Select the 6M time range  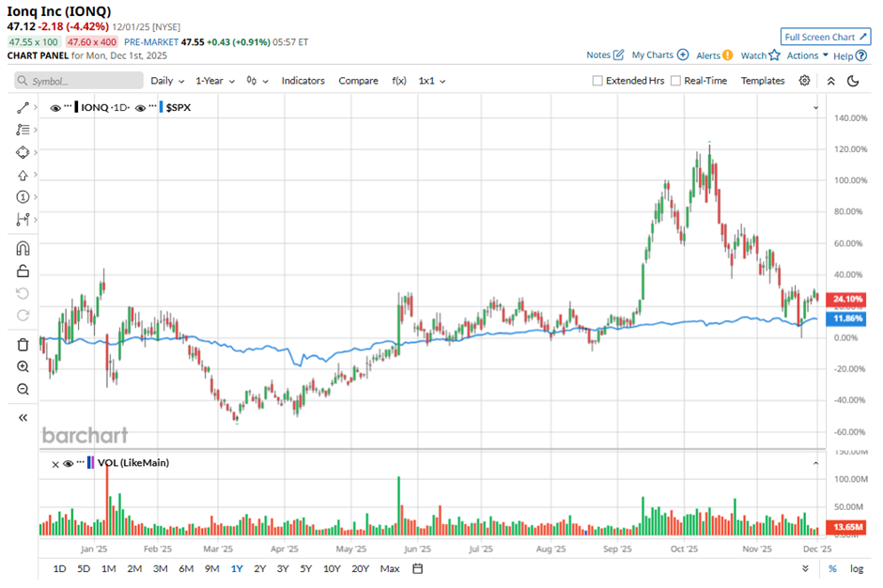point(186,569)
